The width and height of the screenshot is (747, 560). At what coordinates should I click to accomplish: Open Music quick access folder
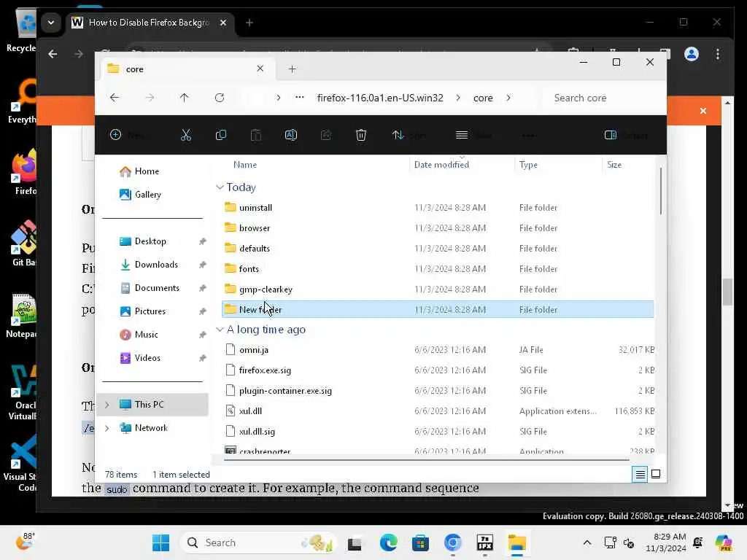coord(146,334)
